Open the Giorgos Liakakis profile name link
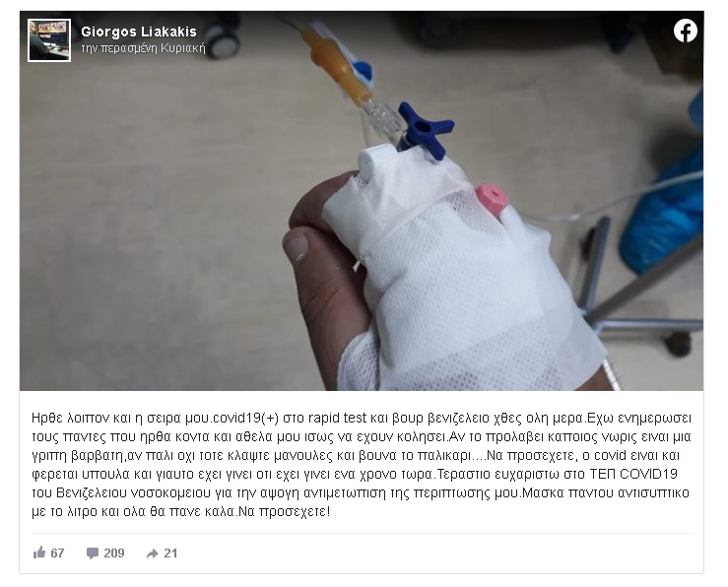This screenshot has width=728, height=587. pos(139,32)
